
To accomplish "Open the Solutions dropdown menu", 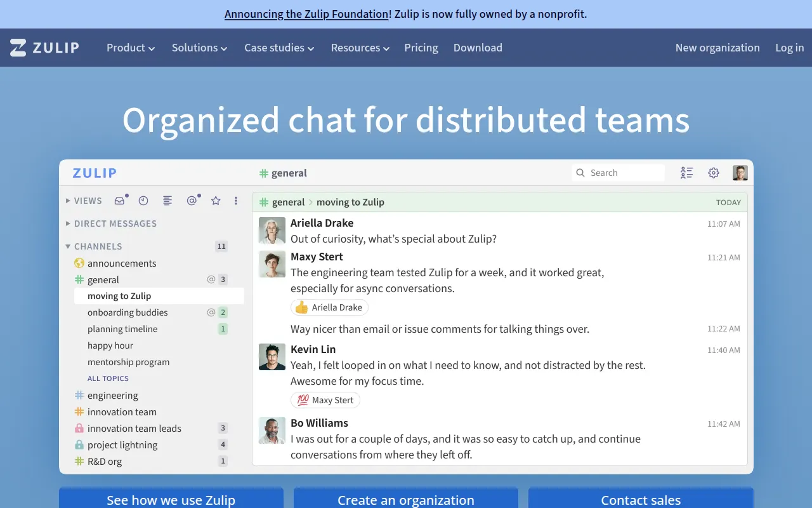I will tap(199, 48).
